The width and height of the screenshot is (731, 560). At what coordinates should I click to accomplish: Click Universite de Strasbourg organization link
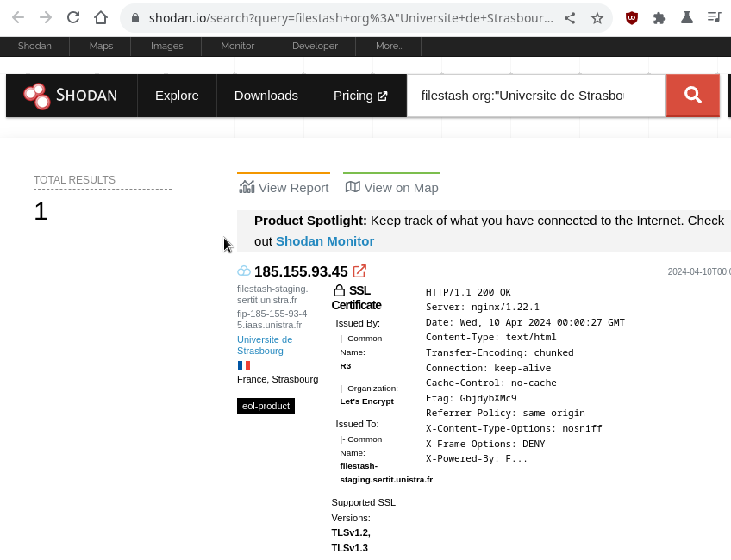(x=265, y=345)
